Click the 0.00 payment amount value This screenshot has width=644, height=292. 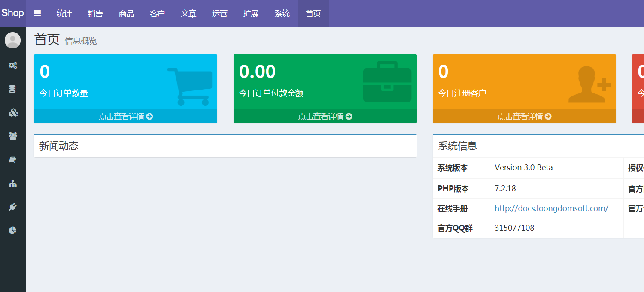click(x=257, y=72)
